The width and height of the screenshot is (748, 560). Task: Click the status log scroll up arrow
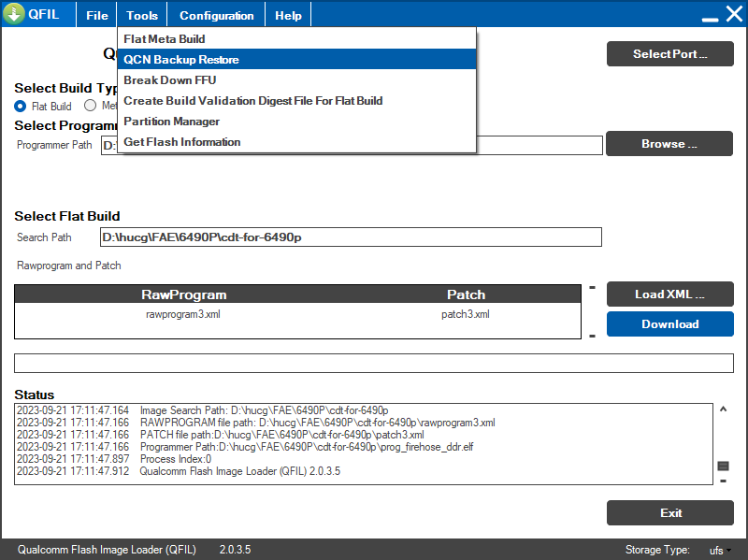(x=723, y=409)
